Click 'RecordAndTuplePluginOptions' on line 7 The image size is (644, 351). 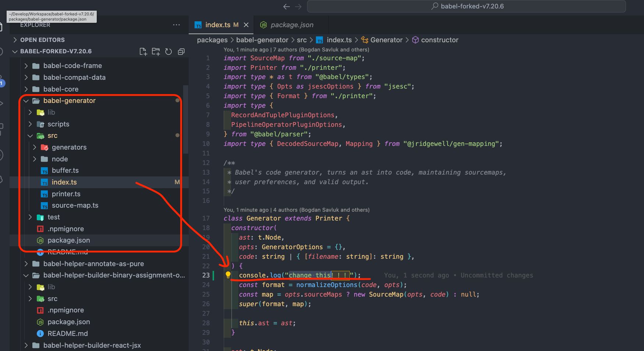click(283, 115)
